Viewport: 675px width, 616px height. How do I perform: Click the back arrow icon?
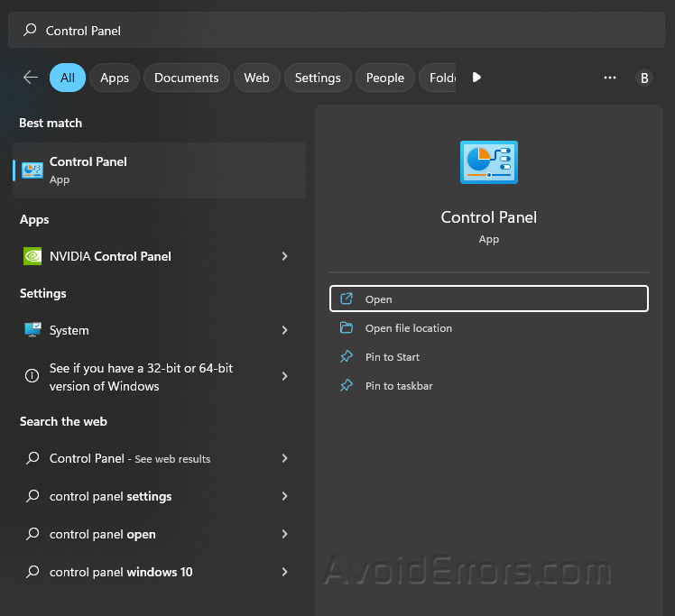[31, 78]
